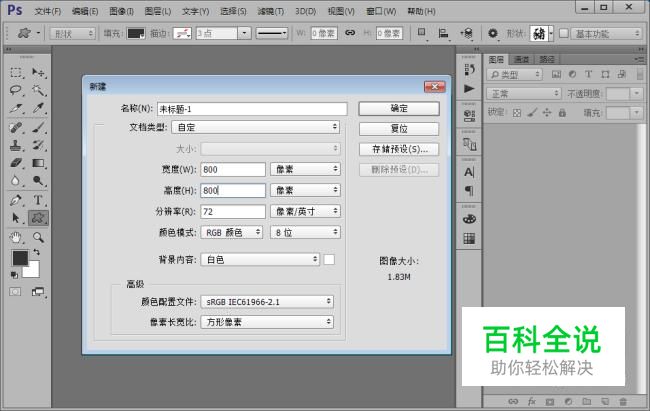This screenshot has height=411, width=650.
Task: Select the Eraser tool
Action: [16, 163]
